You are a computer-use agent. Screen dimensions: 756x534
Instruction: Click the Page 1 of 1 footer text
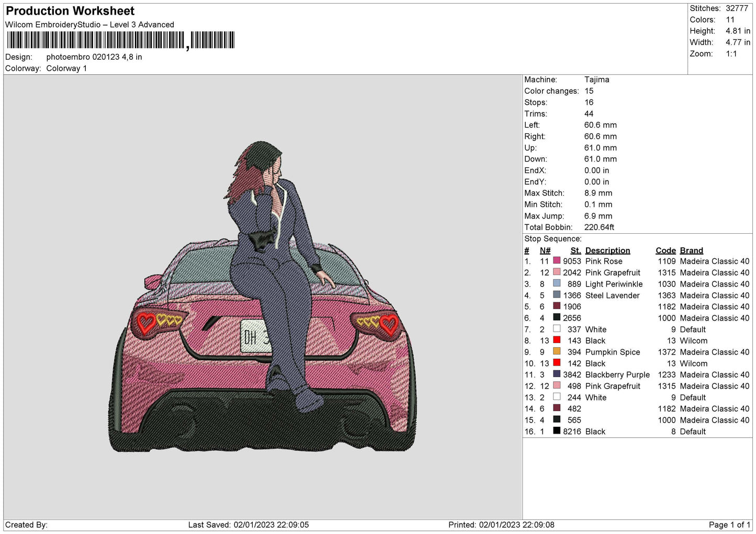click(x=729, y=525)
